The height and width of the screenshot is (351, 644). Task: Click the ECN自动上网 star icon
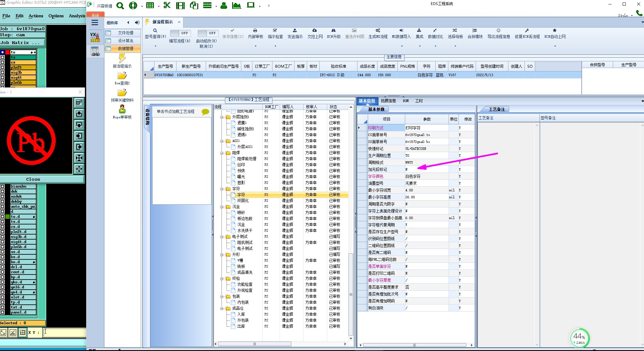(x=555, y=31)
